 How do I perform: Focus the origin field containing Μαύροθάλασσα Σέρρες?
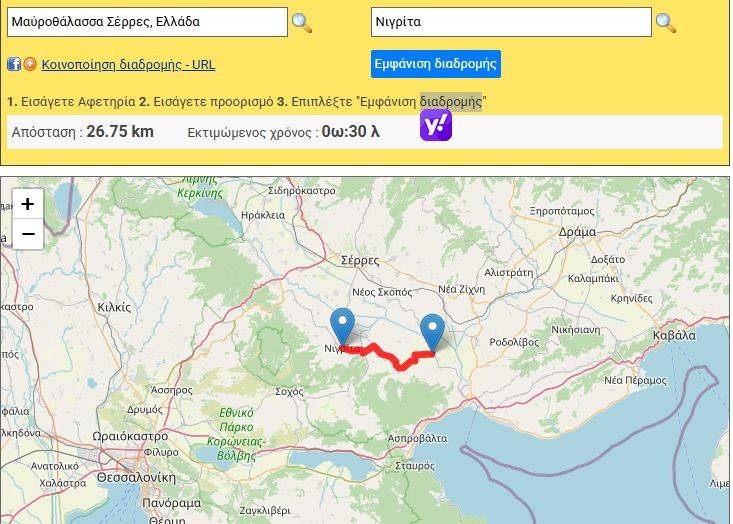point(146,21)
